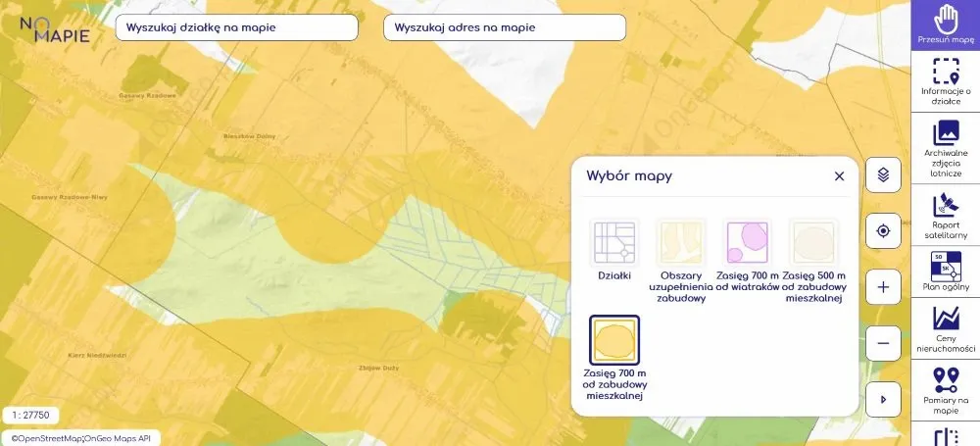Click the NaMapie logo
This screenshot has width=980, height=446.
tap(54, 29)
